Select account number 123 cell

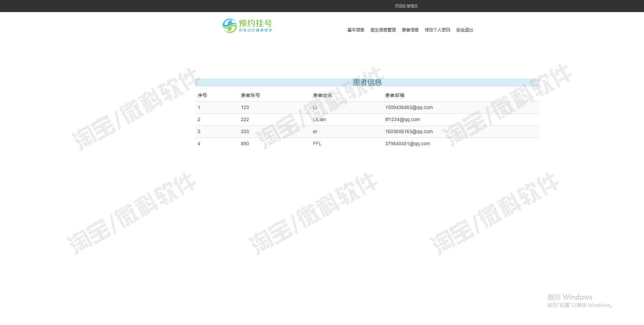coord(245,107)
